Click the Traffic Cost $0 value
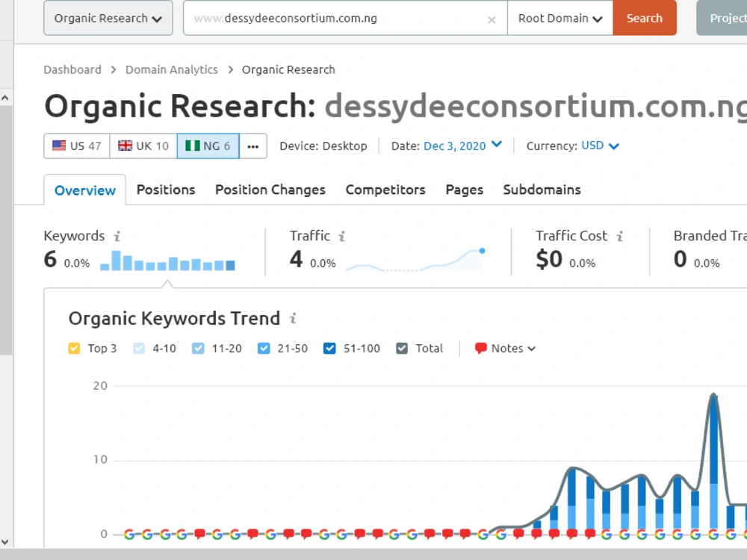This screenshot has width=747, height=560. (549, 260)
